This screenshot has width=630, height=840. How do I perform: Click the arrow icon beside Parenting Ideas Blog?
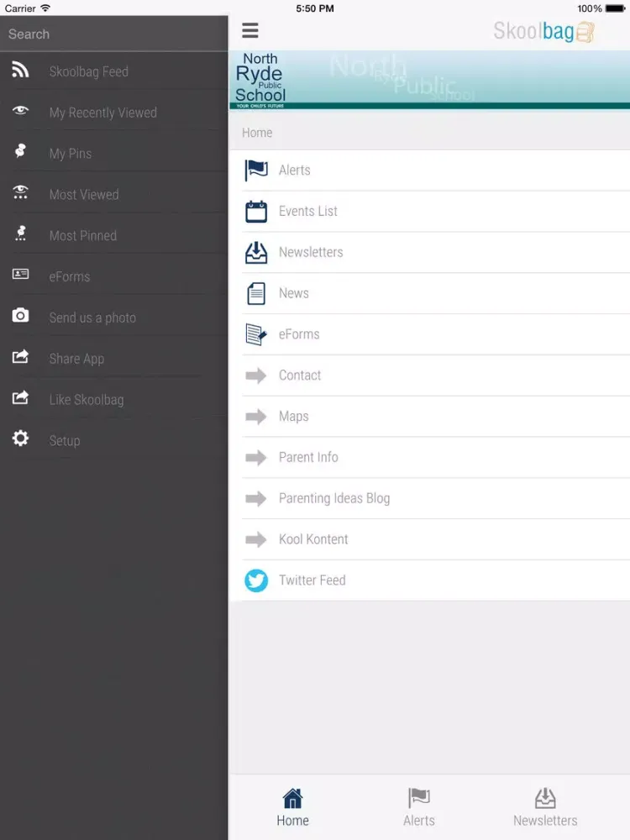[256, 499]
